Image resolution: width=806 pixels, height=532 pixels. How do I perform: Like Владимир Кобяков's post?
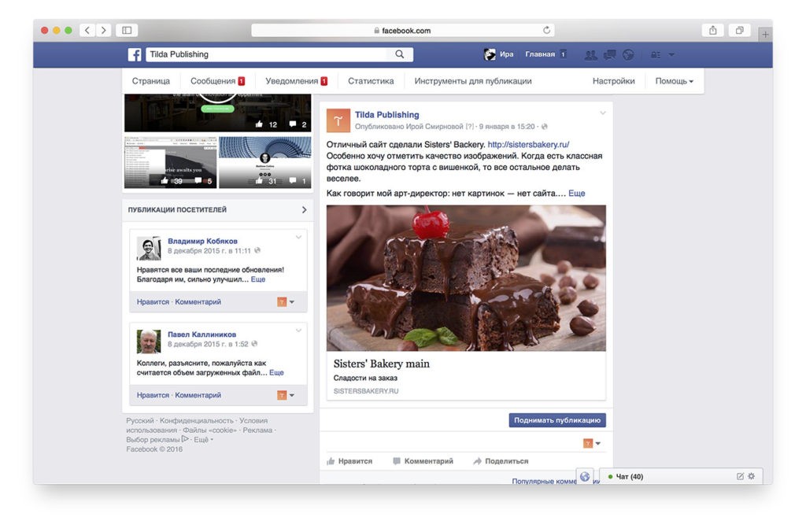click(x=153, y=301)
